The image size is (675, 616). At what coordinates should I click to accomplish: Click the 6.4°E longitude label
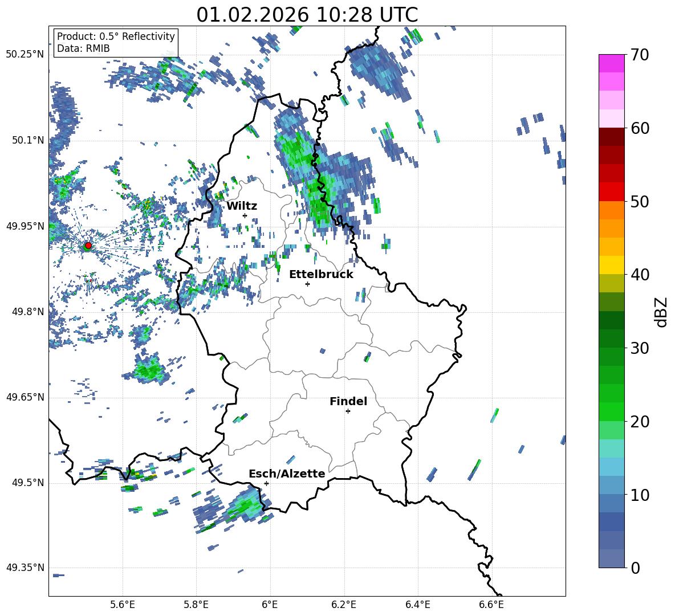pyautogui.click(x=417, y=605)
